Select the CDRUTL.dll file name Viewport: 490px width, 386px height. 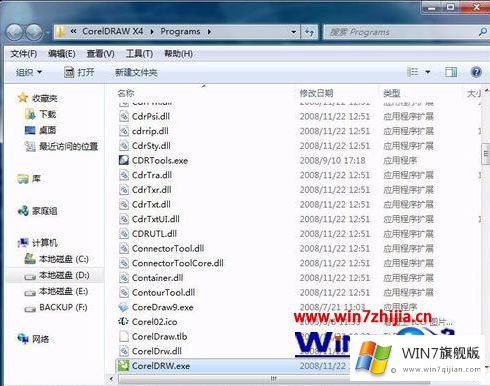[x=154, y=234]
